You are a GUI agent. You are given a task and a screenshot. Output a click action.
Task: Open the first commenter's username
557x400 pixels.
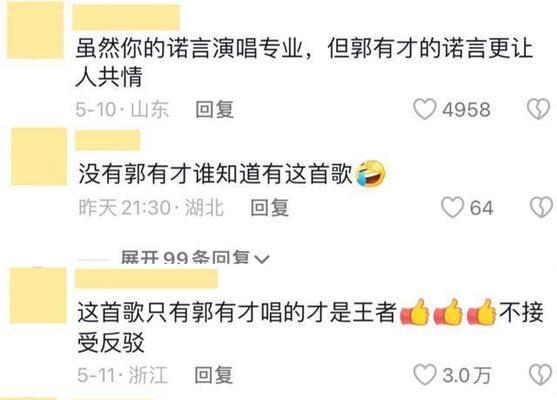pyautogui.click(x=126, y=17)
